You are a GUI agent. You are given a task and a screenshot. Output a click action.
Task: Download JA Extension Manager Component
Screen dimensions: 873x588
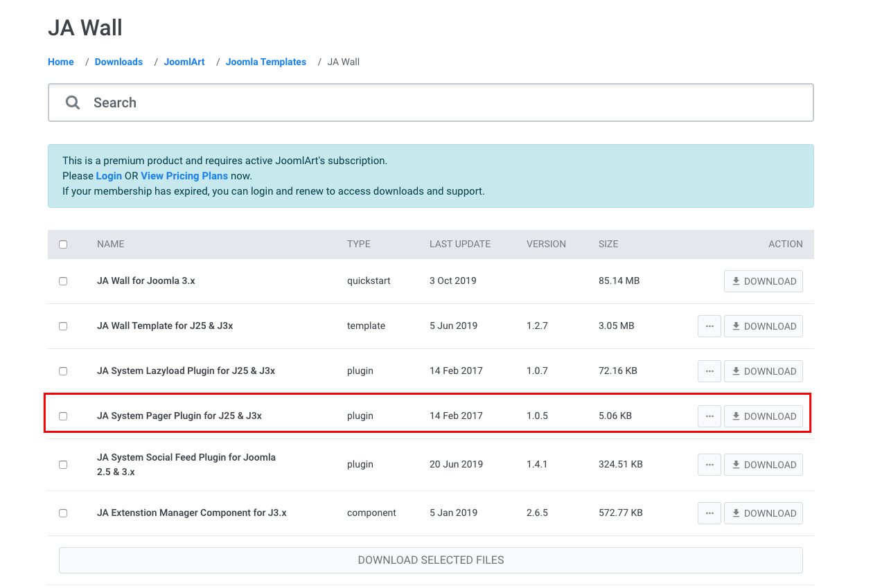click(763, 513)
